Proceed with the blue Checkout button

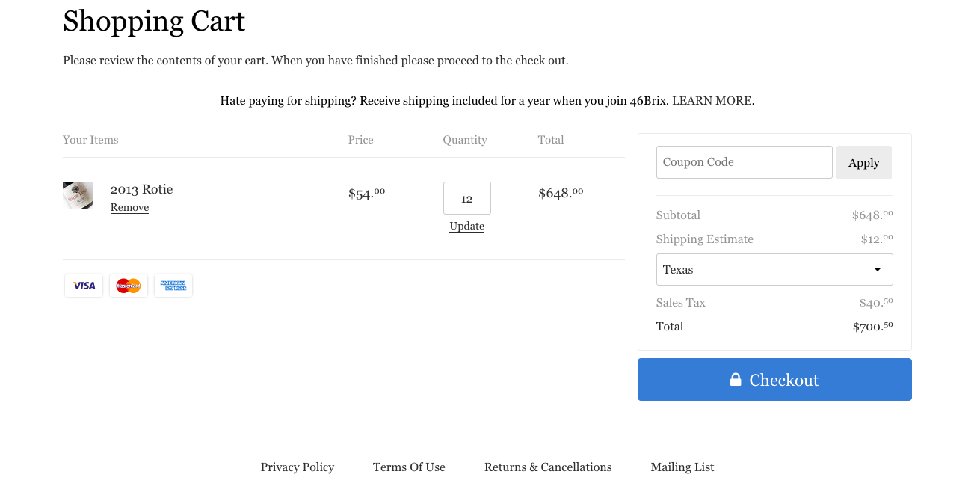(x=774, y=380)
